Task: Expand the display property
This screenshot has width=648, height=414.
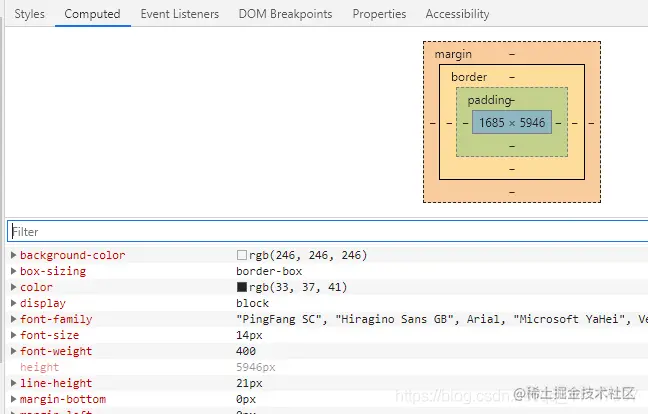Action: tap(13, 303)
